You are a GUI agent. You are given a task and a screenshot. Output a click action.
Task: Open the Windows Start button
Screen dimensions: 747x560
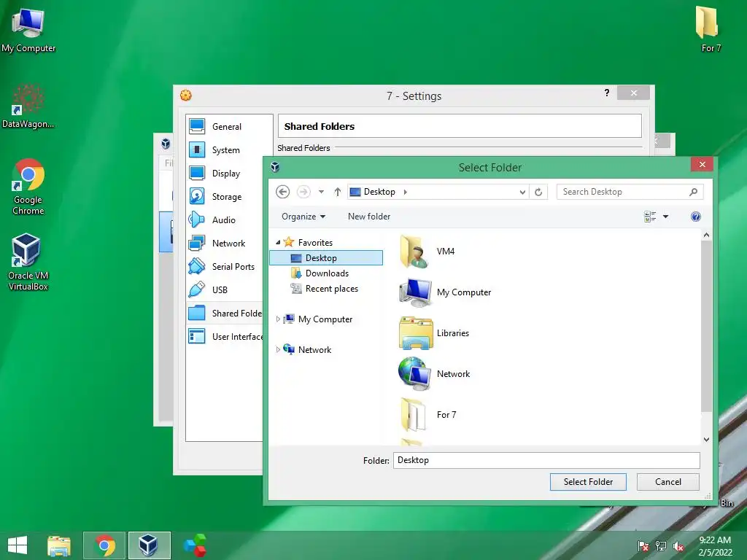(18, 545)
